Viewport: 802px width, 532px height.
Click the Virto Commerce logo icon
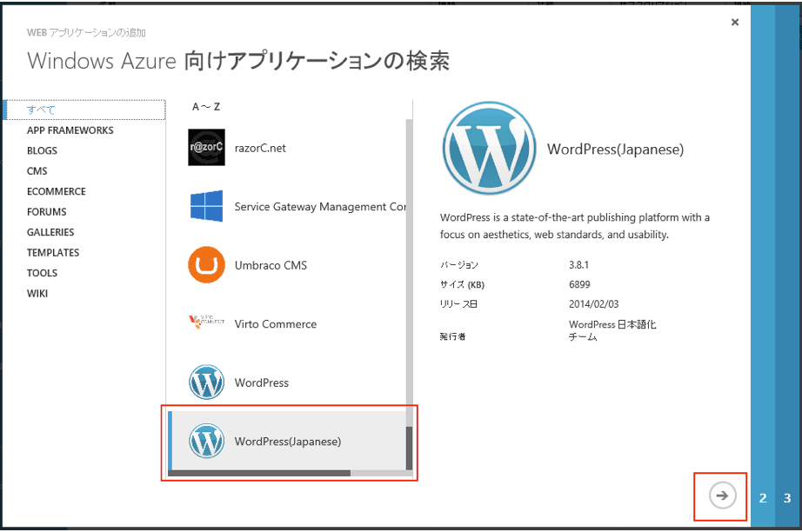206,322
